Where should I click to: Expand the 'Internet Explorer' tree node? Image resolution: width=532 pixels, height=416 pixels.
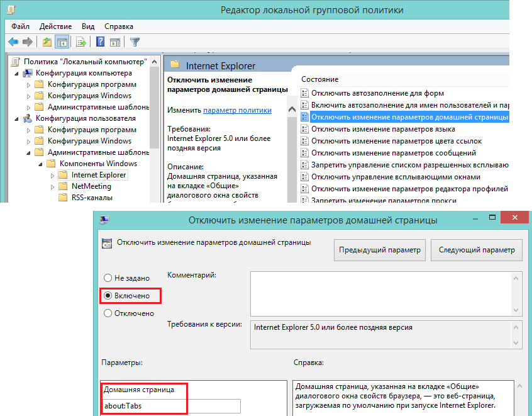(x=52, y=176)
